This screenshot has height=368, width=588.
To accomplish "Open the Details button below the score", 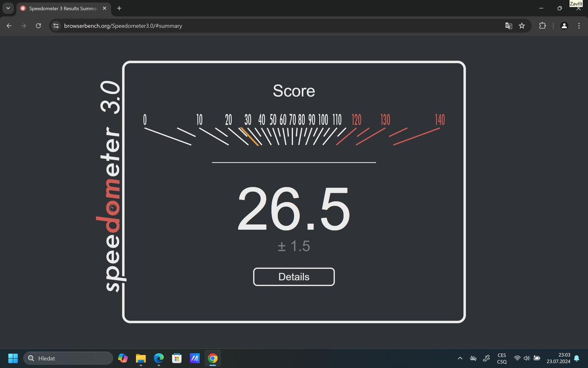I will (294, 277).
